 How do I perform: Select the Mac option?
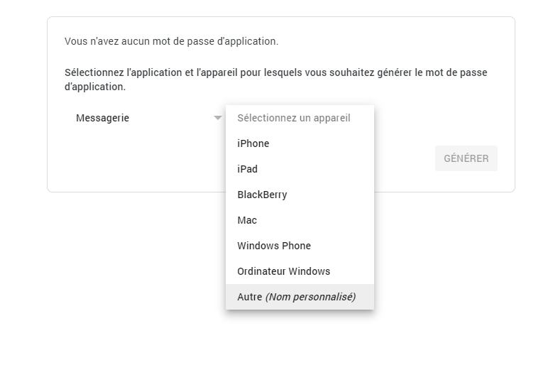[300, 220]
